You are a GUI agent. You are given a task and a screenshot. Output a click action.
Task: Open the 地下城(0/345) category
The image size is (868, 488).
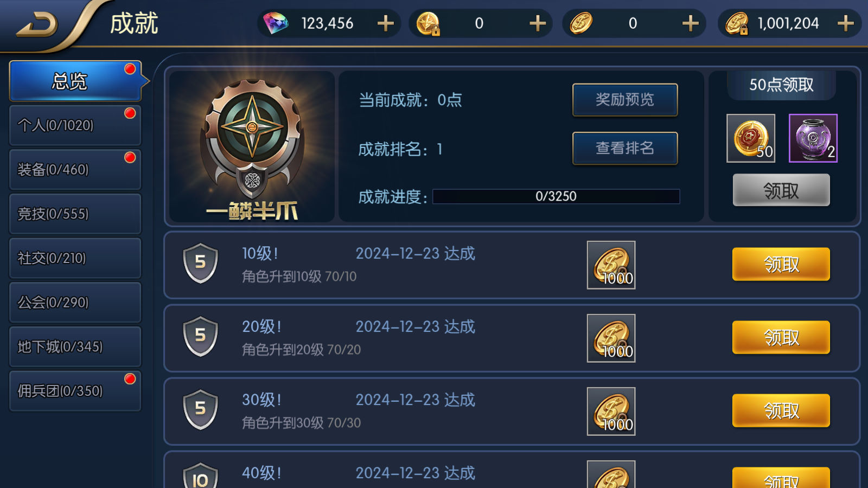click(75, 346)
